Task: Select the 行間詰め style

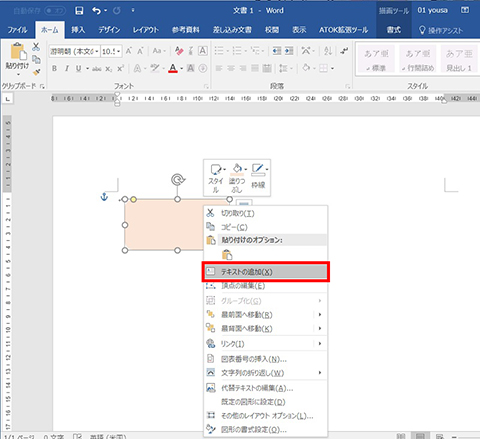Action: click(417, 59)
